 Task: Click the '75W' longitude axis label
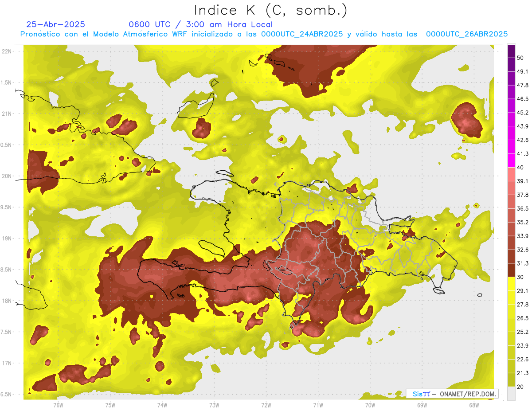(x=110, y=405)
